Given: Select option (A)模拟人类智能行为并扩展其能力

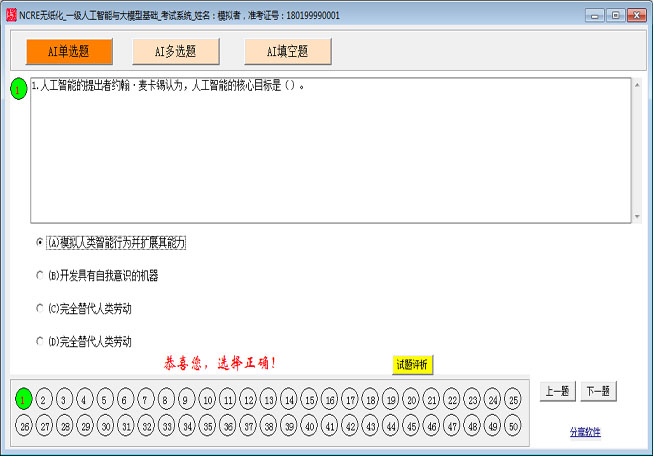Looking at the screenshot, I should coord(111,242).
